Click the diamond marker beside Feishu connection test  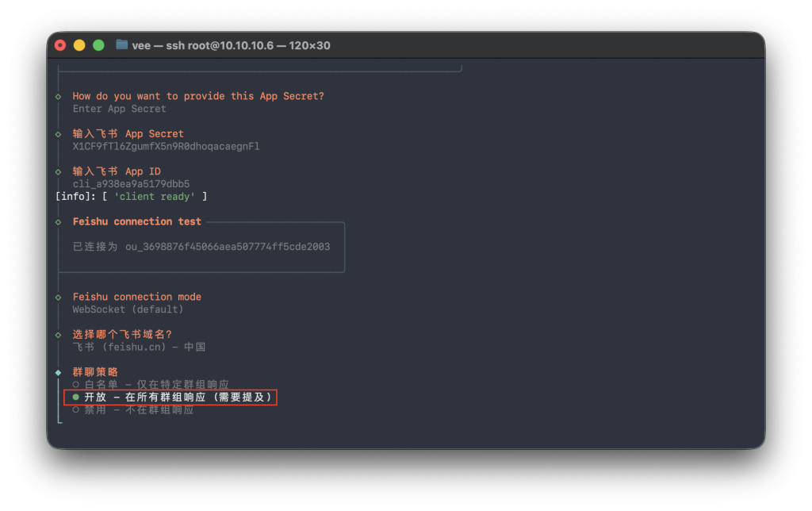(58, 222)
